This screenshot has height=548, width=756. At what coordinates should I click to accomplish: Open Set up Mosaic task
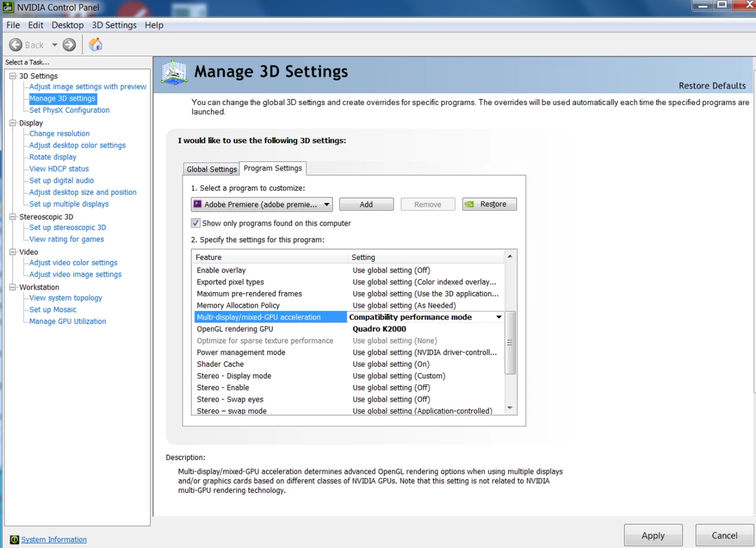tap(53, 310)
